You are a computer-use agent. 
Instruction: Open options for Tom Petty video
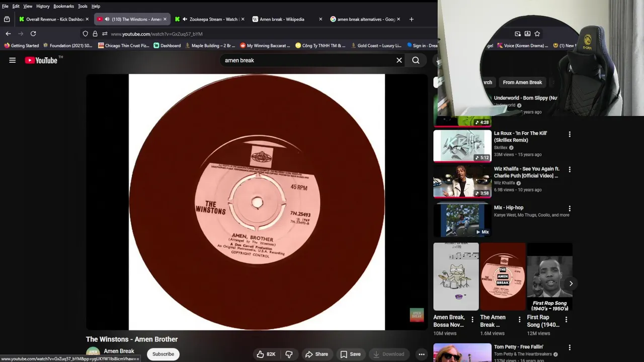[x=570, y=347]
